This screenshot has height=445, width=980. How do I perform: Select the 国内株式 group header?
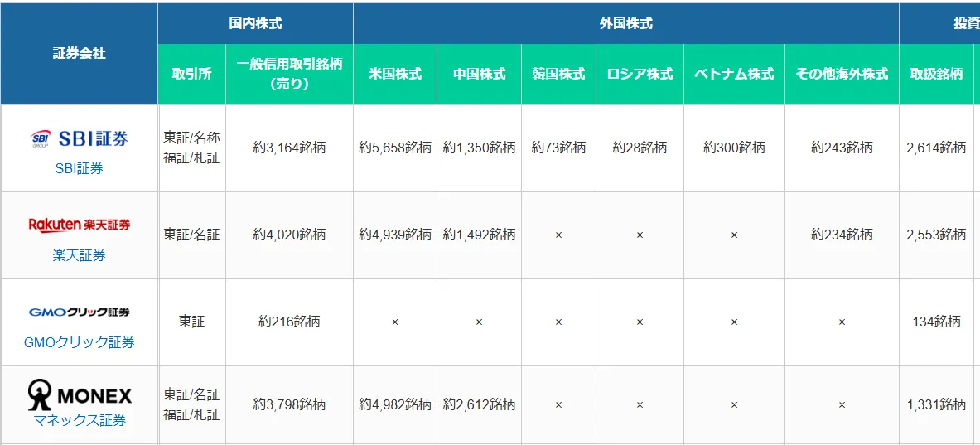coord(255,23)
